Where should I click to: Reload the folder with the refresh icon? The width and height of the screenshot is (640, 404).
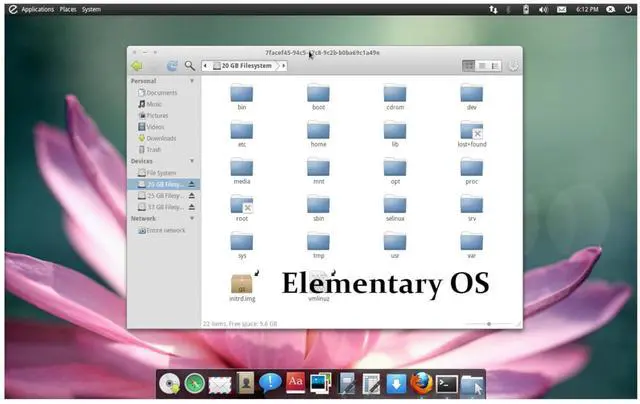click(x=171, y=66)
